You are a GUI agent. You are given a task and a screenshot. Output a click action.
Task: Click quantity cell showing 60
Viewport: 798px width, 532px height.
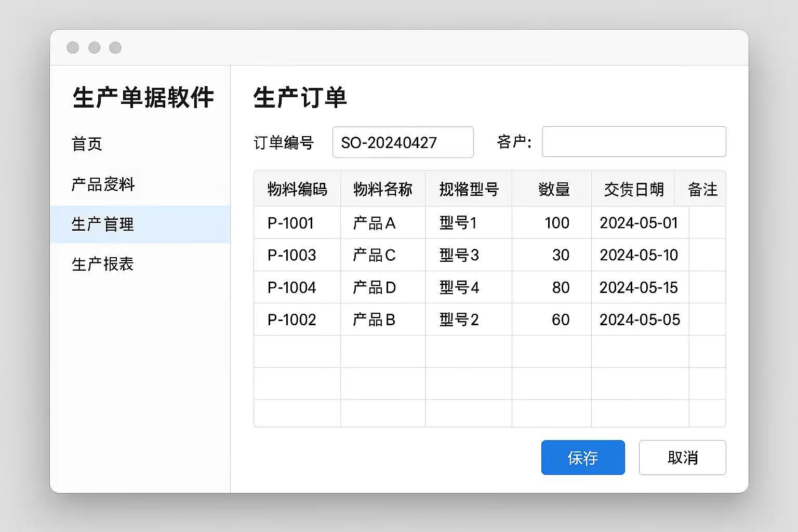click(560, 320)
